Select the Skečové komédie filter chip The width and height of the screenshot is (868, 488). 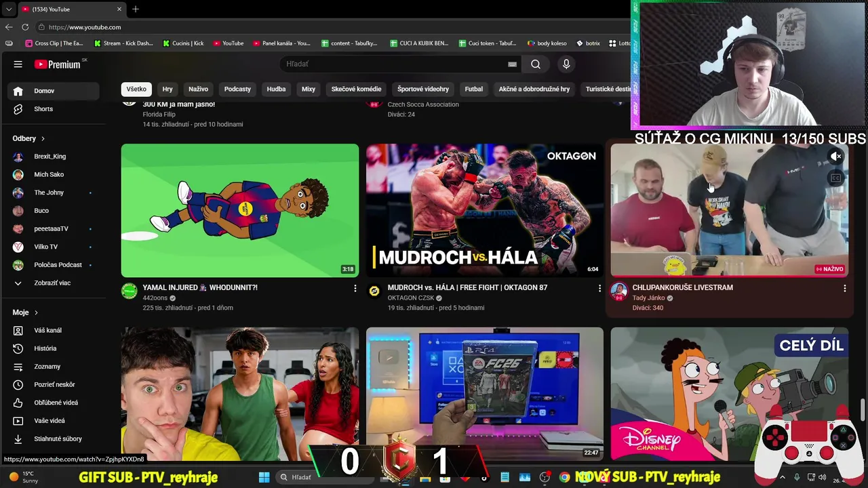356,89
